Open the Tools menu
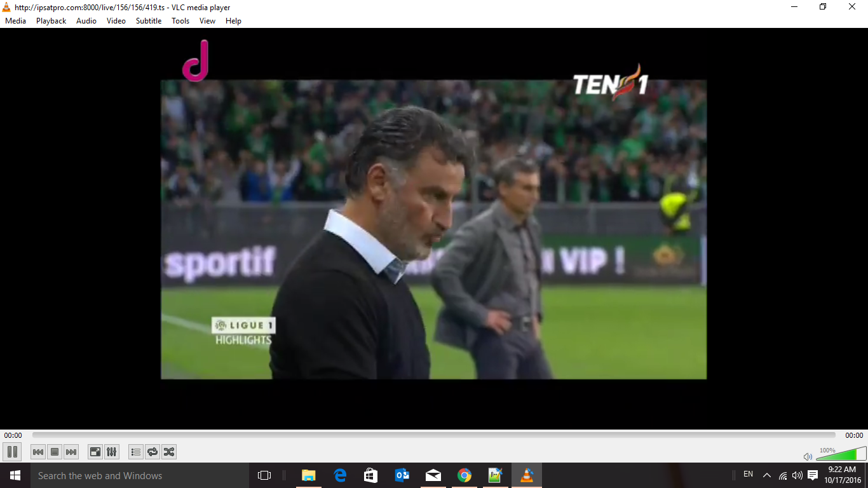This screenshot has height=488, width=868. click(180, 21)
